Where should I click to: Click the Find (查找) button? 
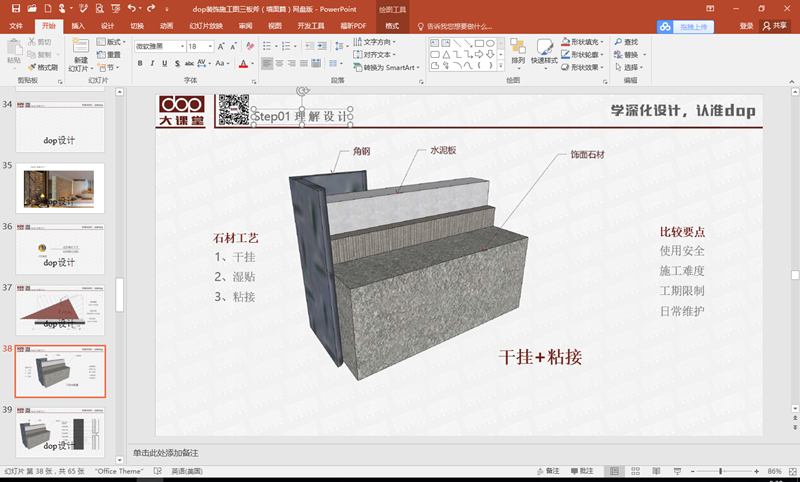click(627, 42)
